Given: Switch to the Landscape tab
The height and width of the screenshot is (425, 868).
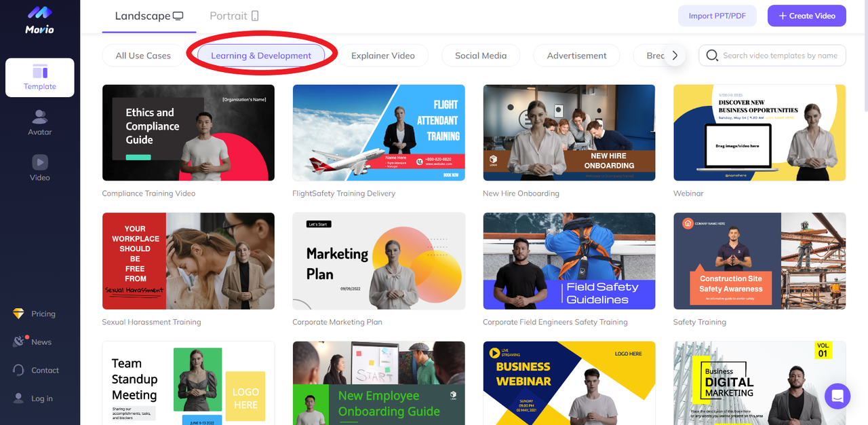Looking at the screenshot, I should 149,16.
